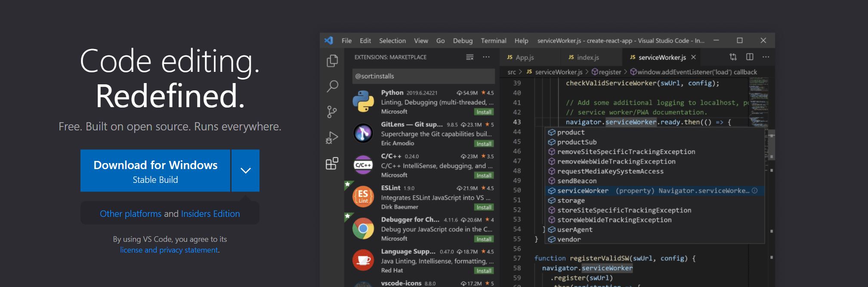Install the Debugger for Chrome extension
This screenshot has width=868, height=287.
click(x=484, y=239)
